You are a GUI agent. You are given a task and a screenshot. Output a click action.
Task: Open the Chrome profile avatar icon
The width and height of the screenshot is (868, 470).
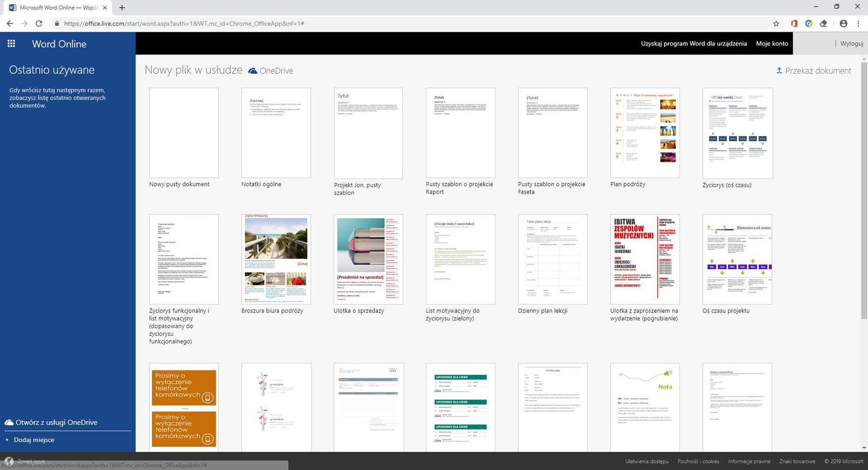tap(843, 24)
